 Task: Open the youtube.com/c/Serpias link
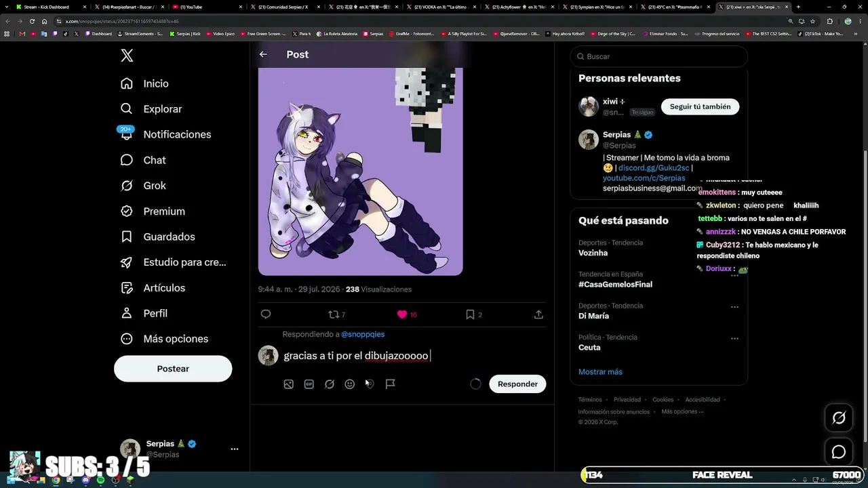644,178
